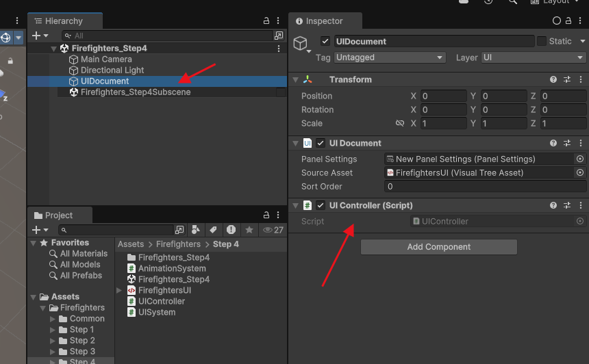The height and width of the screenshot is (364, 589).
Task: Pick a Panel Settings object
Action: pyautogui.click(x=580, y=159)
